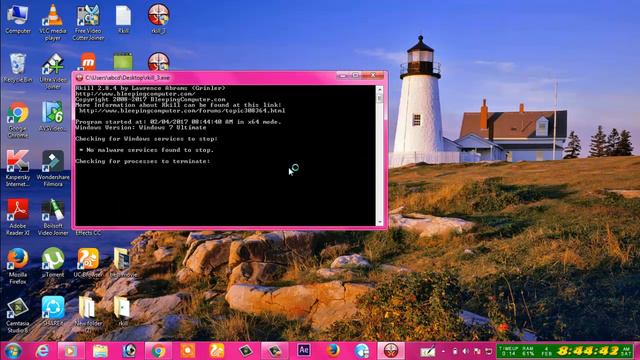Click the Rkill console scroll down arrow
The width and height of the screenshot is (640, 360).
[380, 222]
